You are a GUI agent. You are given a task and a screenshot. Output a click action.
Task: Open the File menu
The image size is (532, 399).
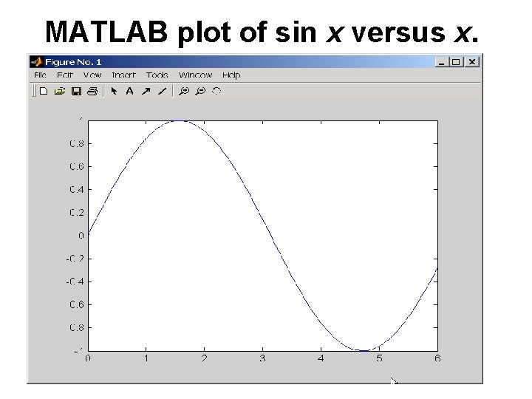(40, 75)
